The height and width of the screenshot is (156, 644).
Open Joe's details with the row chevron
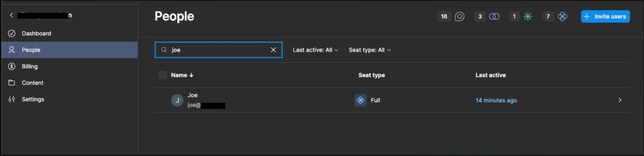pos(620,100)
